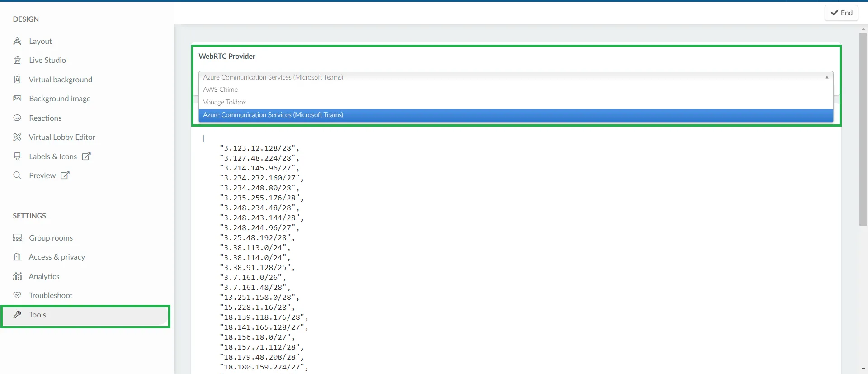The height and width of the screenshot is (374, 868).
Task: Click the Preview magnifier icon
Action: coord(17,175)
